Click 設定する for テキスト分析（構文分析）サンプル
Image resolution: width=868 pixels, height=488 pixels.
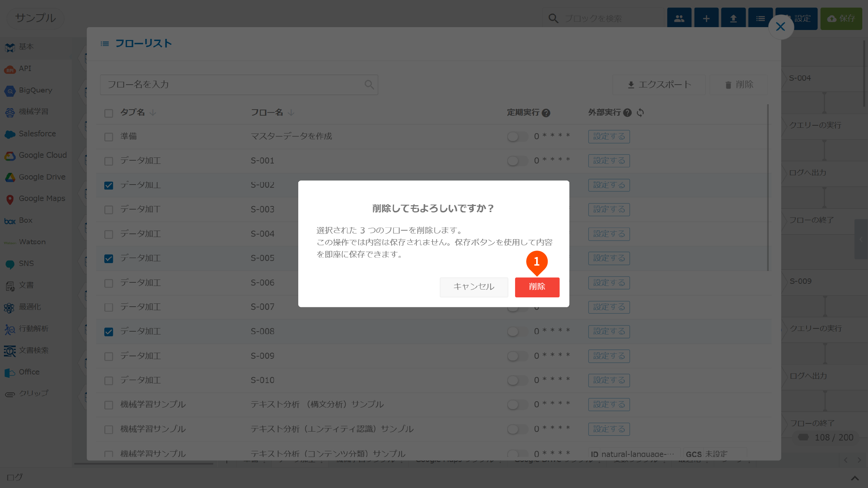click(609, 404)
